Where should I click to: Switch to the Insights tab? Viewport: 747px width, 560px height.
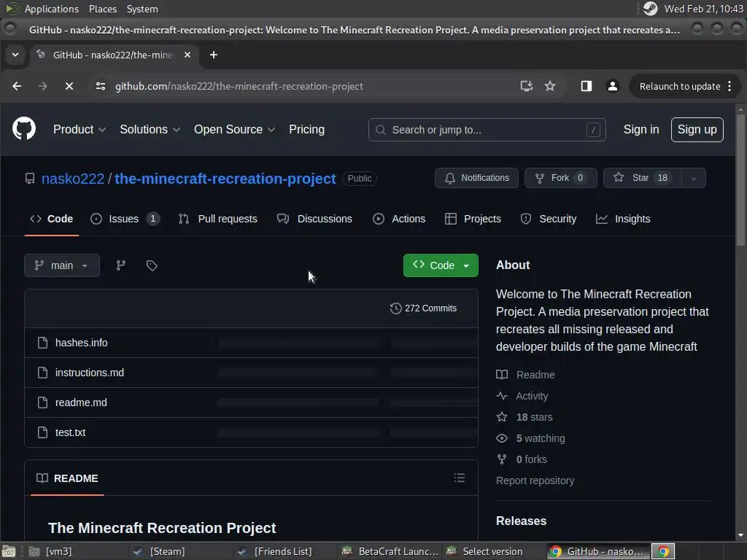coord(623,219)
